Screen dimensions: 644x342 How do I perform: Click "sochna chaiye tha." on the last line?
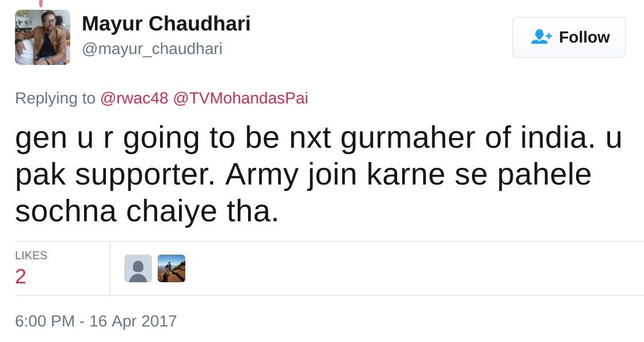tap(147, 212)
